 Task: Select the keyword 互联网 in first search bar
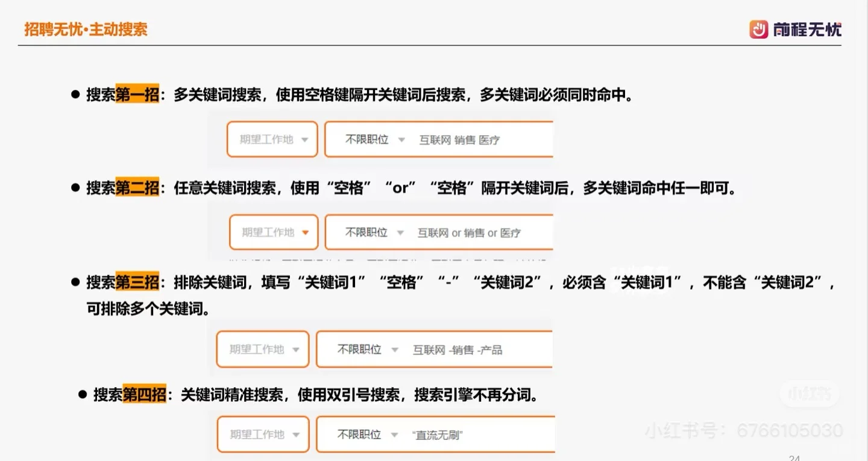435,139
